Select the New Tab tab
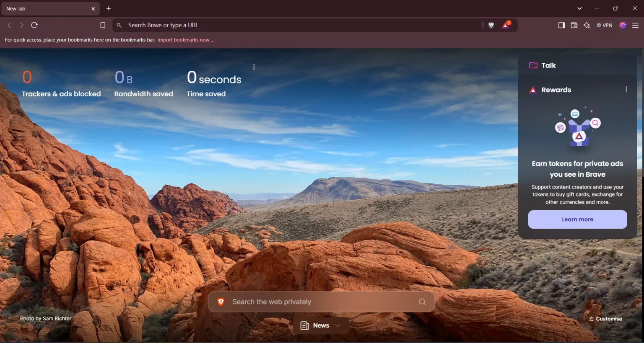This screenshot has width=644, height=343. coord(50,8)
